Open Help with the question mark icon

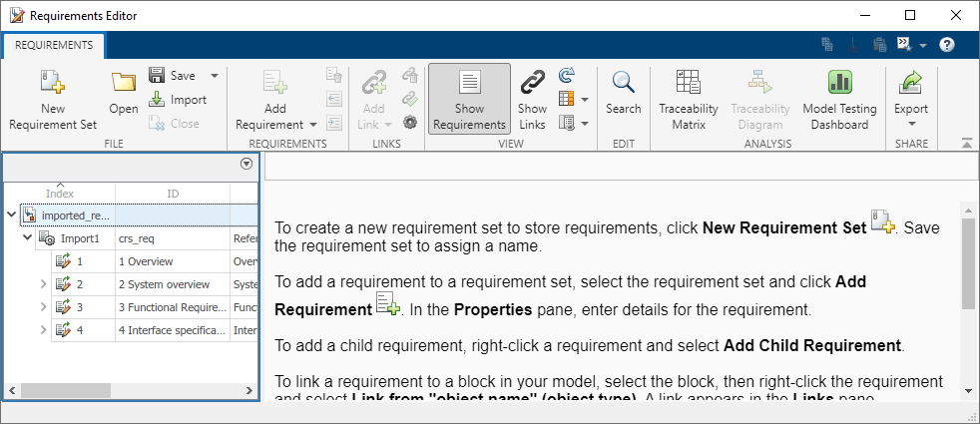pyautogui.click(x=947, y=44)
